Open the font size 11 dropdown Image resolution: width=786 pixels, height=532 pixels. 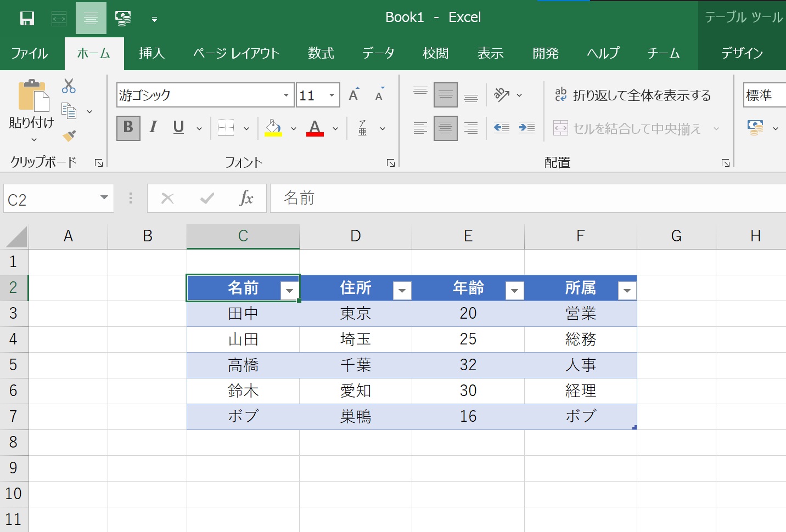[x=332, y=95]
